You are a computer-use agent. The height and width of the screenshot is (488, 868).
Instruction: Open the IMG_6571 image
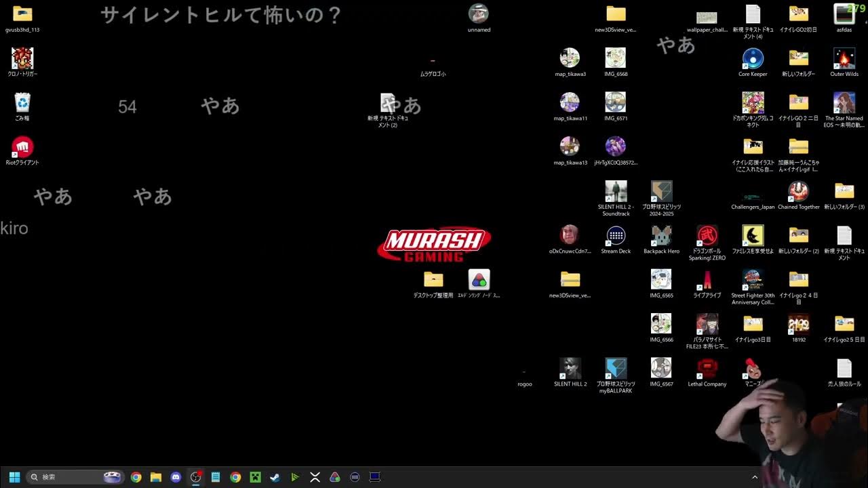pyautogui.click(x=615, y=102)
